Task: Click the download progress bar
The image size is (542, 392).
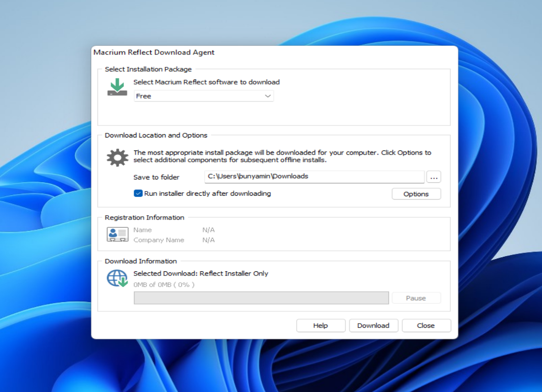Action: 261,298
